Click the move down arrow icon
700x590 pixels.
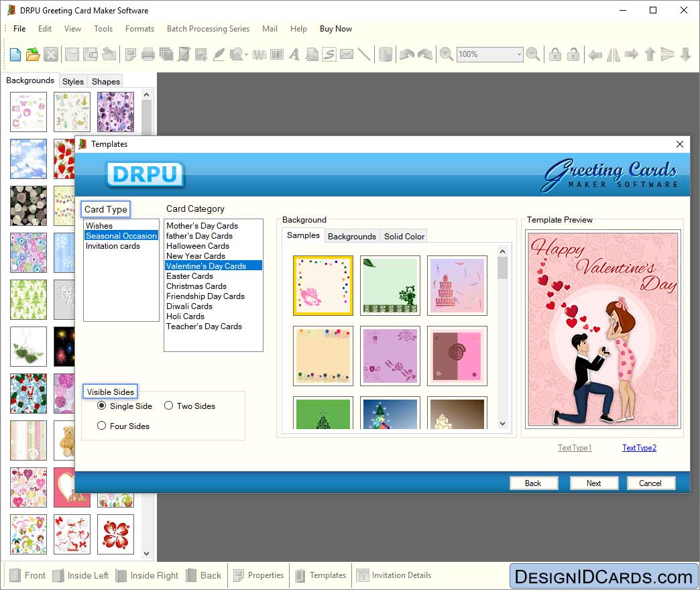(686, 54)
